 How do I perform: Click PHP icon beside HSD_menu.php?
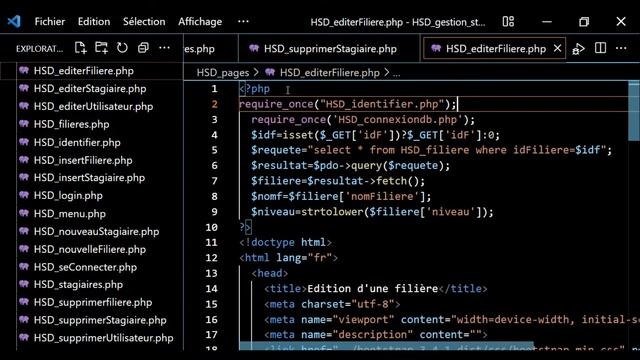point(24,213)
